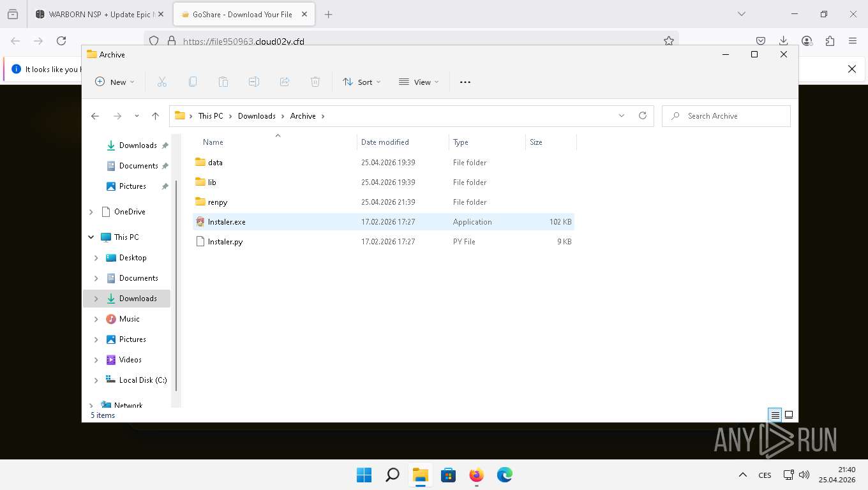Expand Local Disk (C:) node
This screenshot has height=490, width=868.
point(96,380)
